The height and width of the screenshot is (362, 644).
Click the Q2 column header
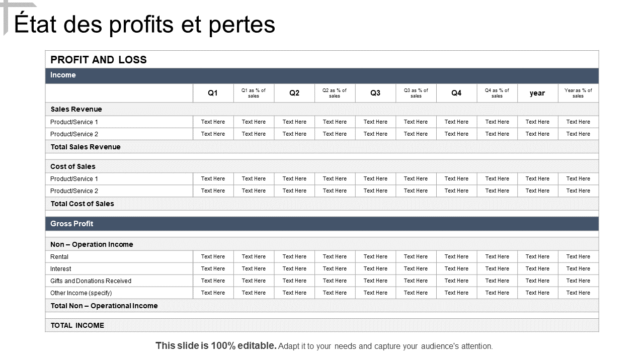tap(294, 93)
